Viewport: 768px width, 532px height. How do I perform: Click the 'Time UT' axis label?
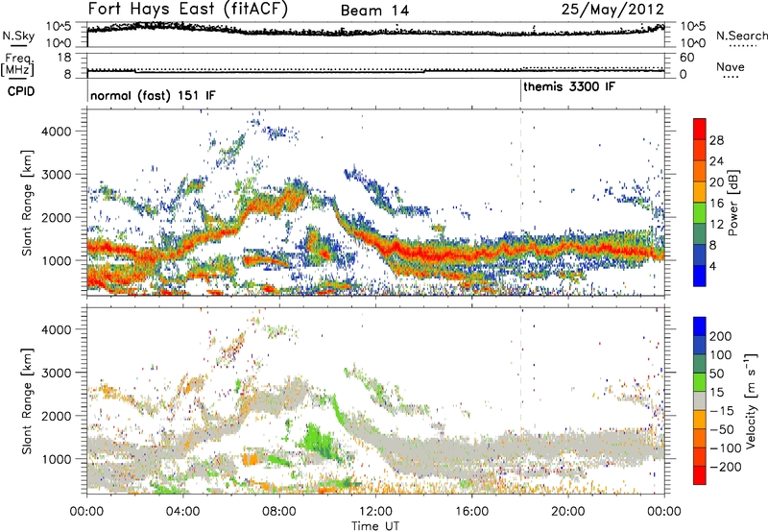pos(375,526)
